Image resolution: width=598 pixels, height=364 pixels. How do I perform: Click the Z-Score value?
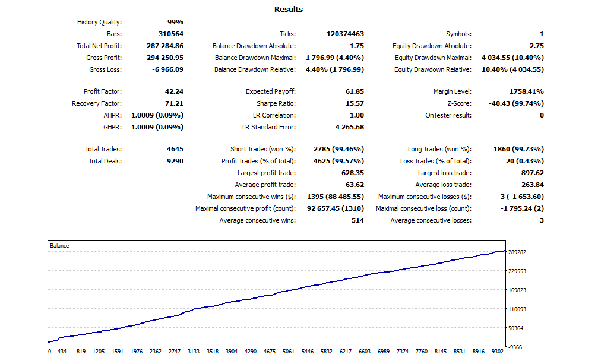(516, 103)
